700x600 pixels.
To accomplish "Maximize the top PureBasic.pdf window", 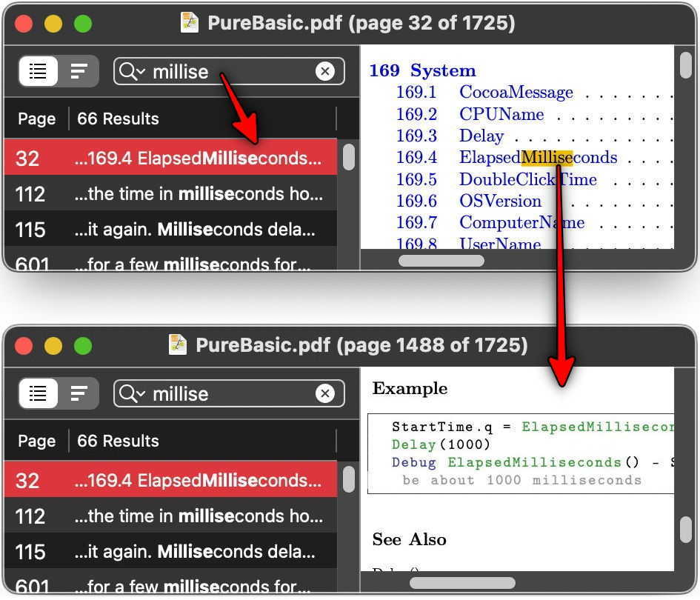I will (x=82, y=24).
